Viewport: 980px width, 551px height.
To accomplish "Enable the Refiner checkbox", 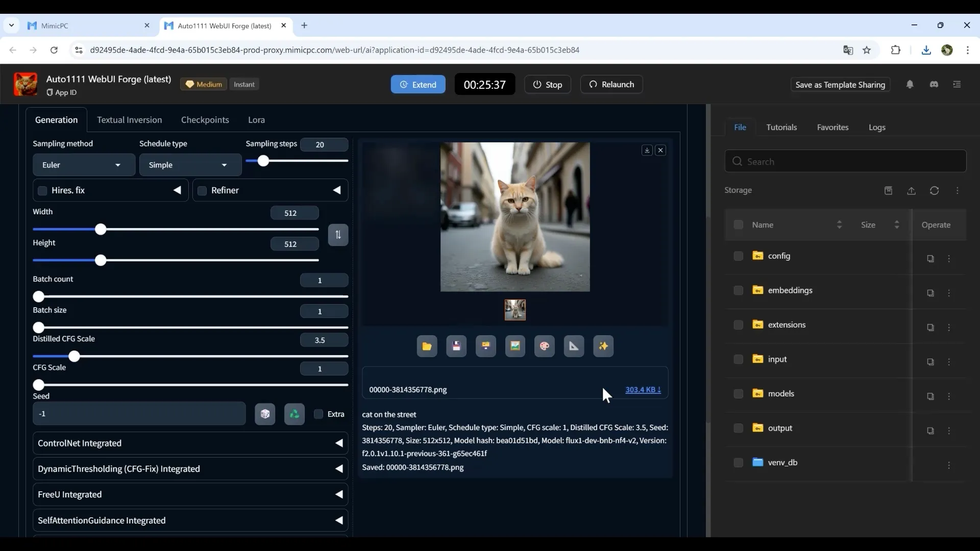I will (202, 190).
